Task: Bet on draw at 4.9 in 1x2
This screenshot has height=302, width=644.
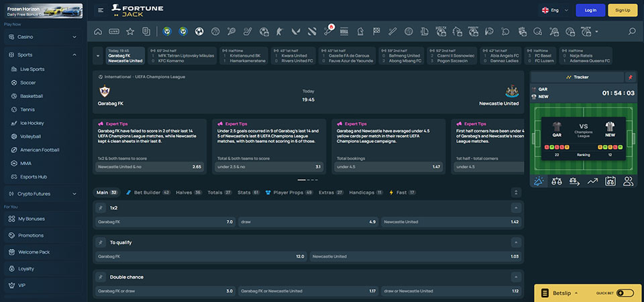Action: [308, 222]
